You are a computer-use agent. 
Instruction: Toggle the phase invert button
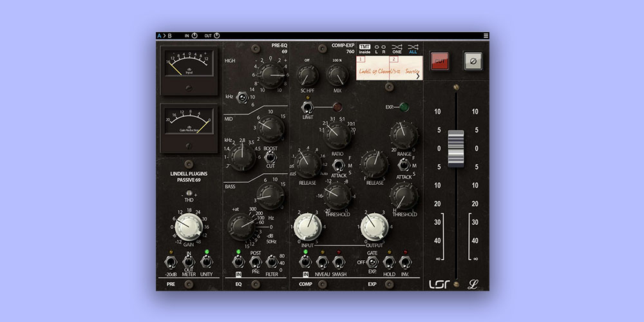pos(473,61)
